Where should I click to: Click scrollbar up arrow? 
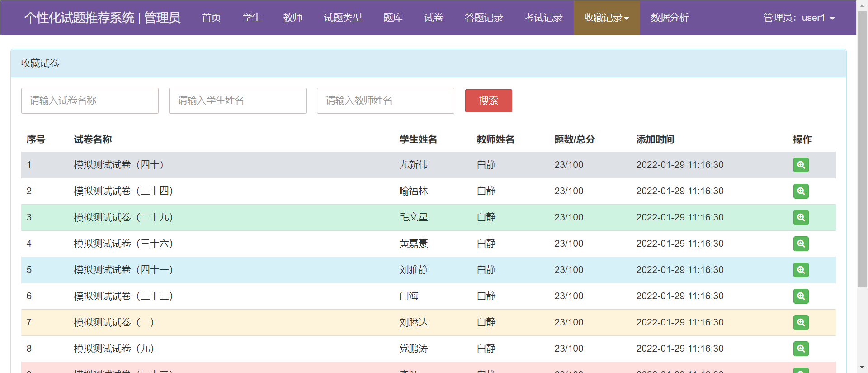(x=862, y=5)
